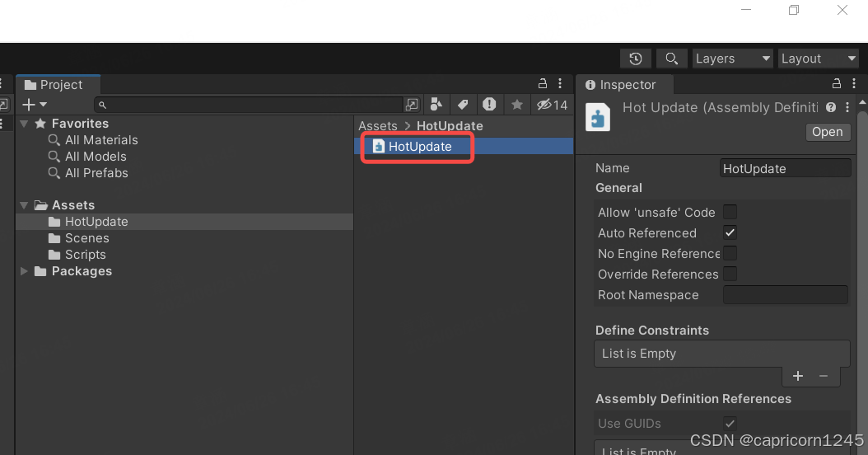Click Search by Type icon in Project
The width and height of the screenshot is (868, 455).
point(437,105)
